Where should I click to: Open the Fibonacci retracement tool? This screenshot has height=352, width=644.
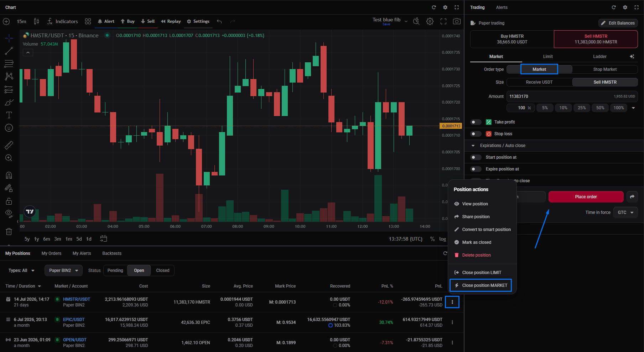click(9, 64)
